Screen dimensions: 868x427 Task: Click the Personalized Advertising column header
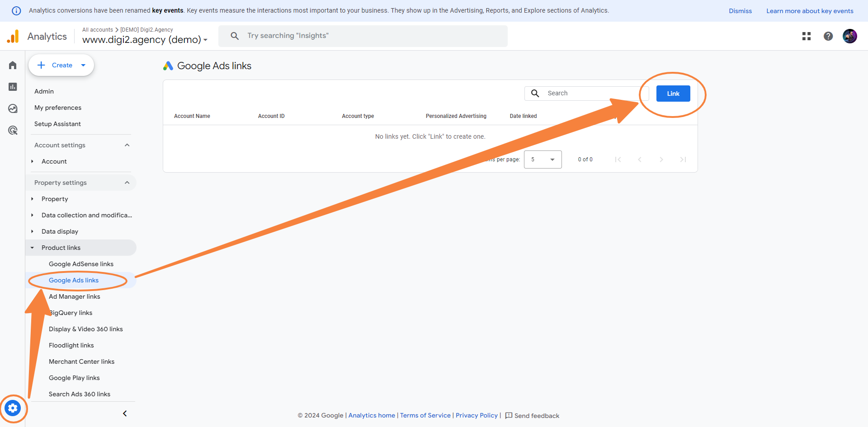click(456, 116)
